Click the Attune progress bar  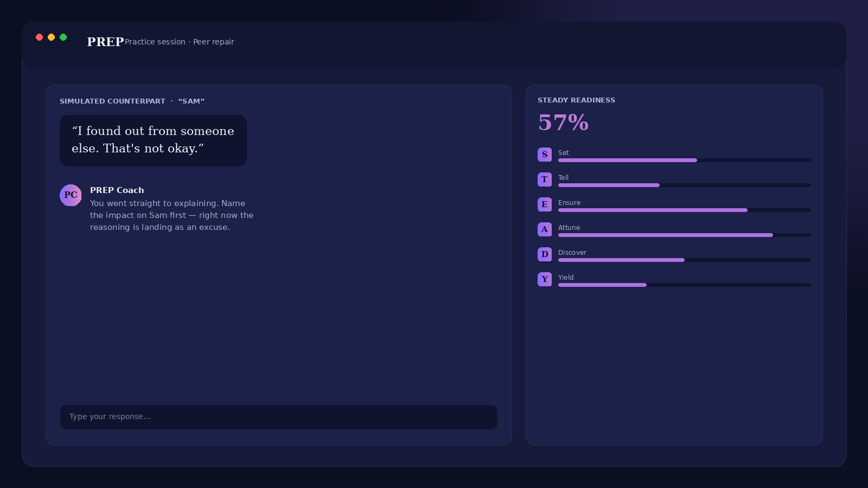[x=685, y=235]
